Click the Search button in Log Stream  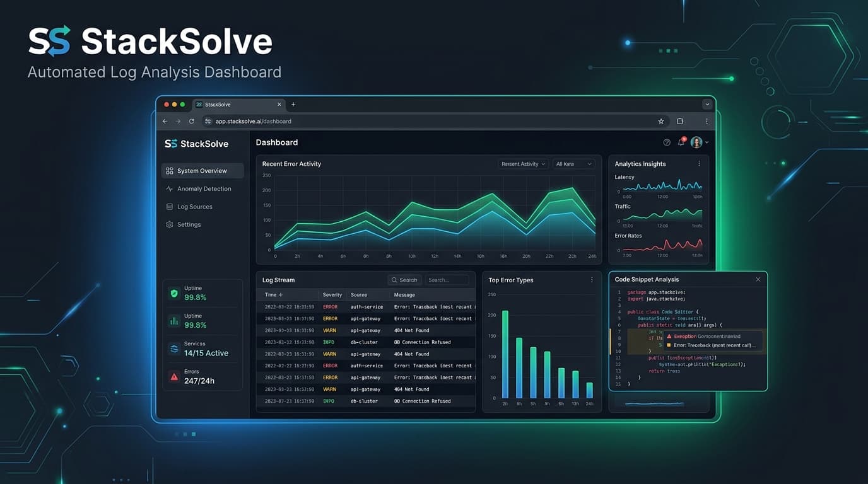click(x=404, y=280)
